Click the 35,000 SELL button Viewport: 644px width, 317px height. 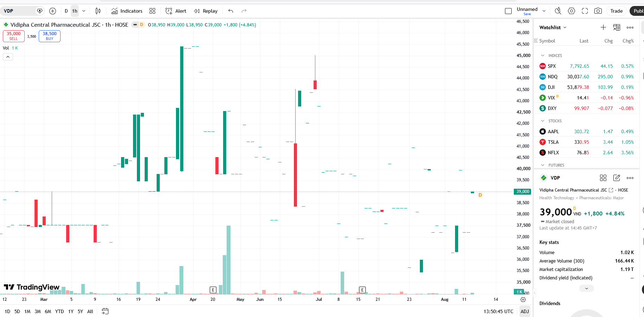pos(14,36)
